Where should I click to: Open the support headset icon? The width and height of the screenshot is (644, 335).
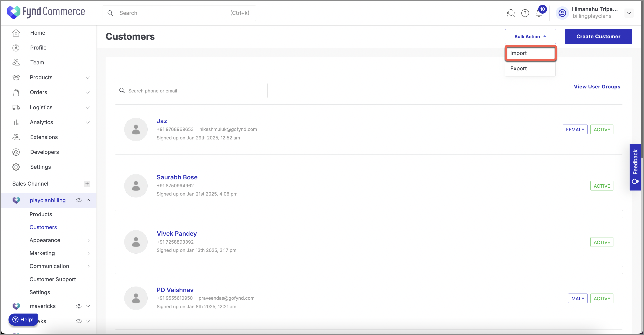pyautogui.click(x=510, y=13)
